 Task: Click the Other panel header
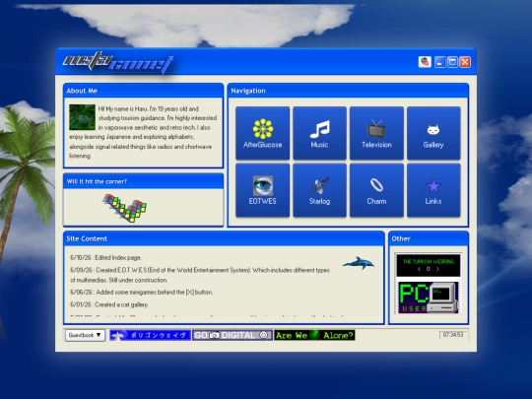point(429,238)
